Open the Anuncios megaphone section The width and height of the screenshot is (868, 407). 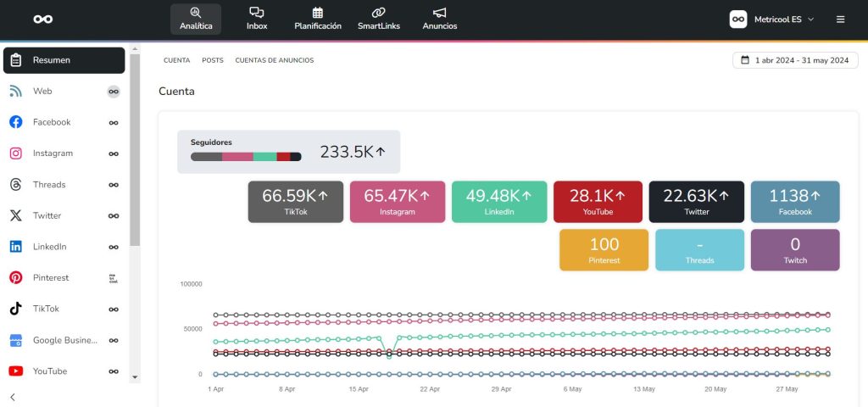point(440,20)
